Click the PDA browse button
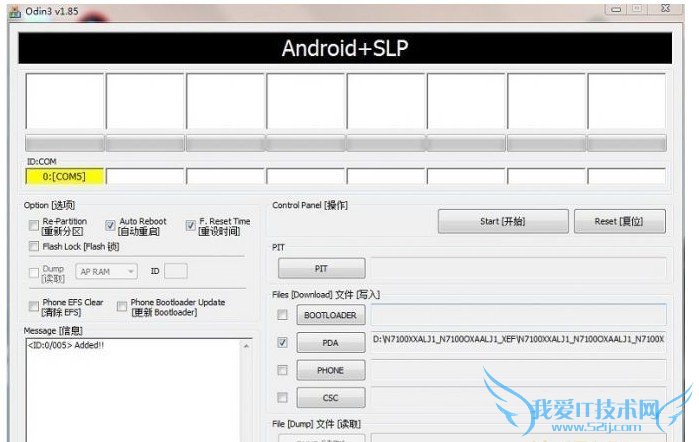 pos(330,343)
